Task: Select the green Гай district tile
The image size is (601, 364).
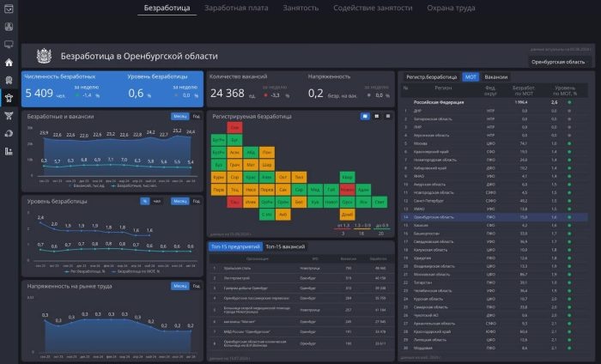Action: pos(331,190)
